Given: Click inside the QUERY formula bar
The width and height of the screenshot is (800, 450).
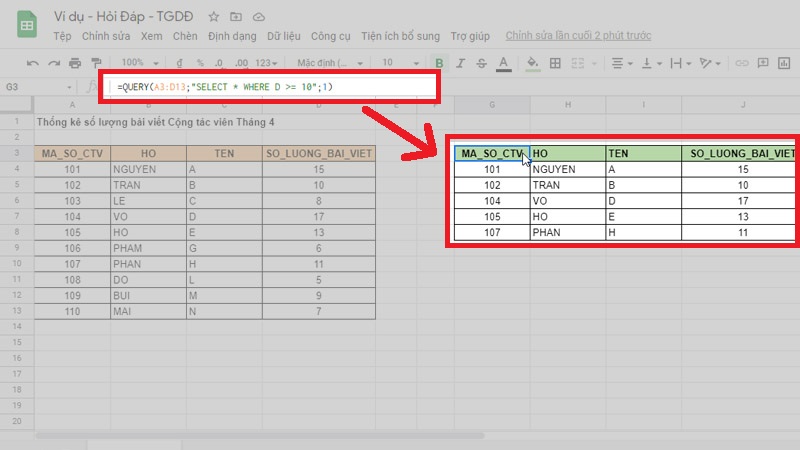Looking at the screenshot, I should coord(270,86).
